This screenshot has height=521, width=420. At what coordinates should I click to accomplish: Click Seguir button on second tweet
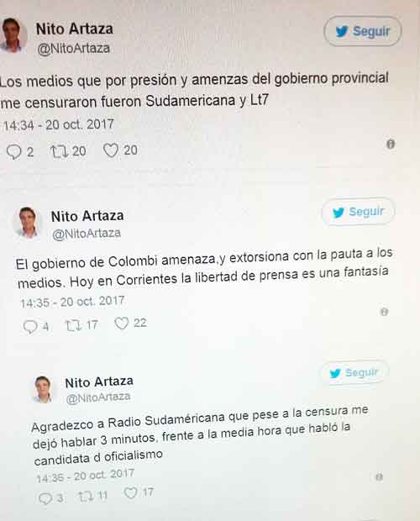tap(358, 212)
